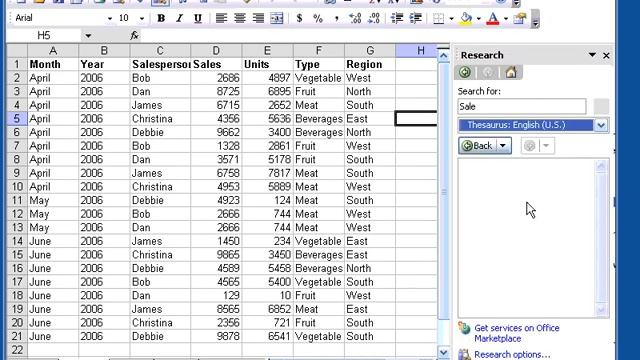Open Borders dropdown arrow
Screen dimensions: 640x360
(451, 18)
